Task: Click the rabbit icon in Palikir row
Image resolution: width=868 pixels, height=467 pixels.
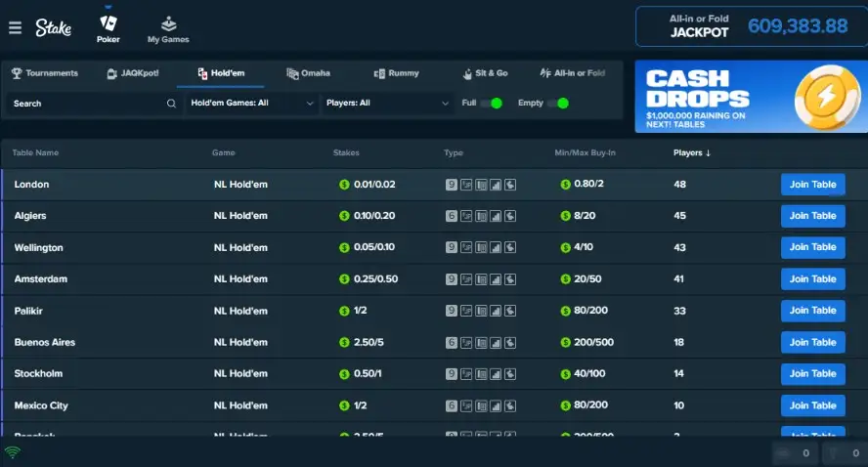Action: pos(510,311)
